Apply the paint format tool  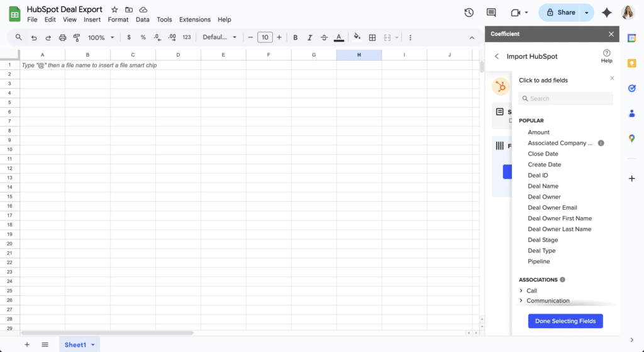77,38
